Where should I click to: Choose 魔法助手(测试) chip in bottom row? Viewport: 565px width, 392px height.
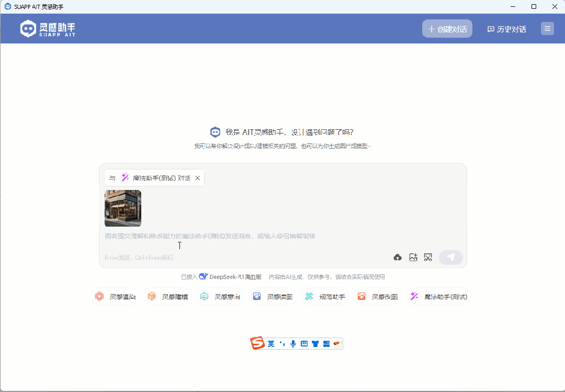(439, 297)
